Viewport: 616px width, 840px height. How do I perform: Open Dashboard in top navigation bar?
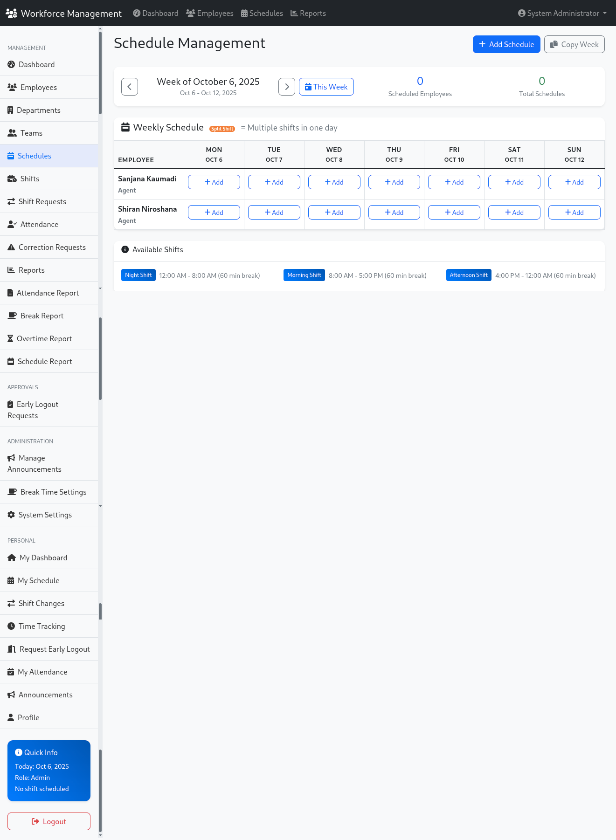(156, 13)
